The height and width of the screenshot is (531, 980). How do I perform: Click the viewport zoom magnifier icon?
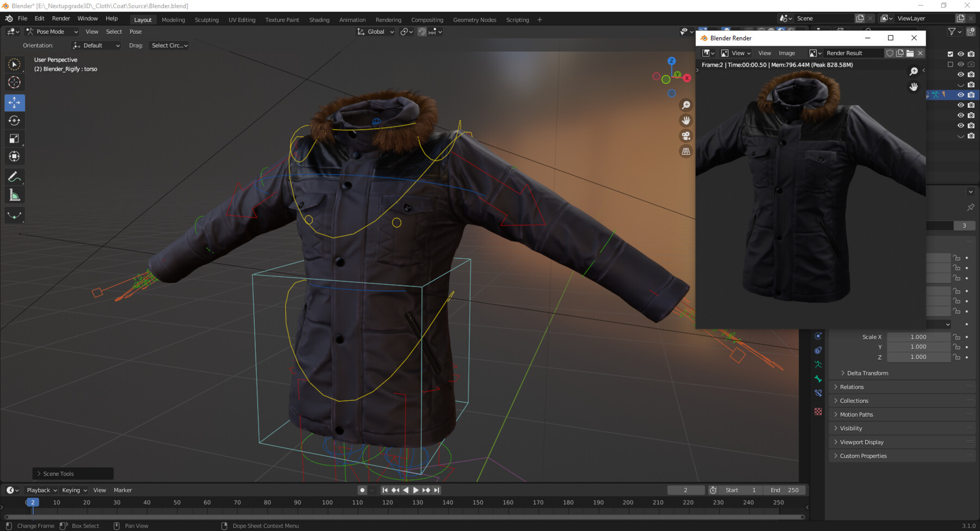686,105
